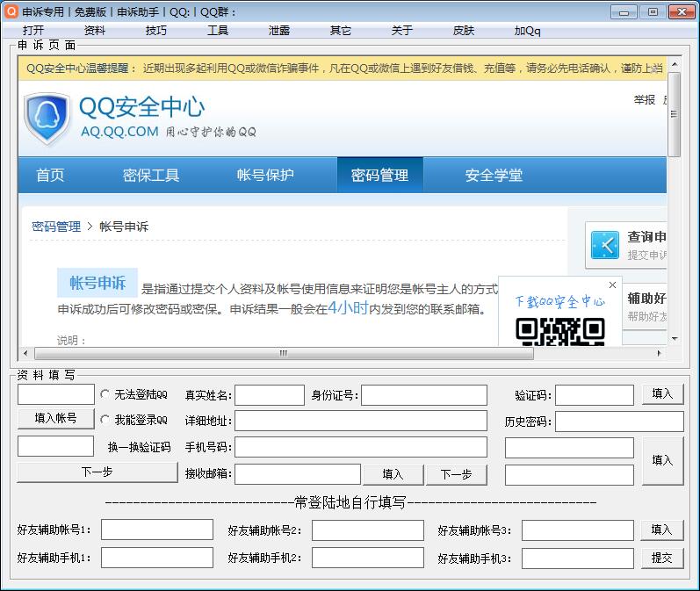Screen dimensions: 700x591
Task: Click the 举报 link
Action: pyautogui.click(x=644, y=99)
